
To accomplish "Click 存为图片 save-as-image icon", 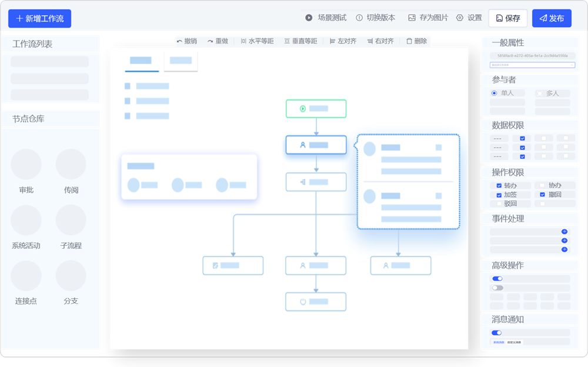I will click(412, 18).
